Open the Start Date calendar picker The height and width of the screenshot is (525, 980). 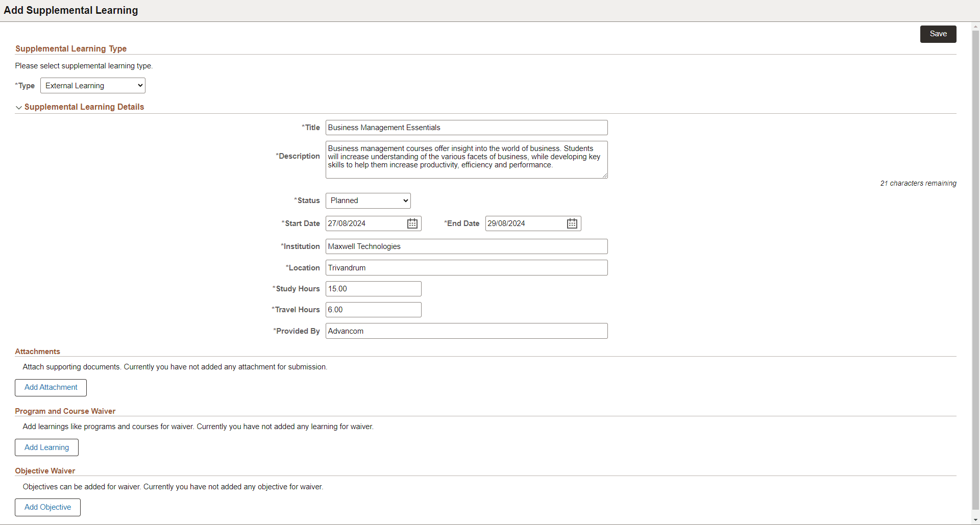412,223
